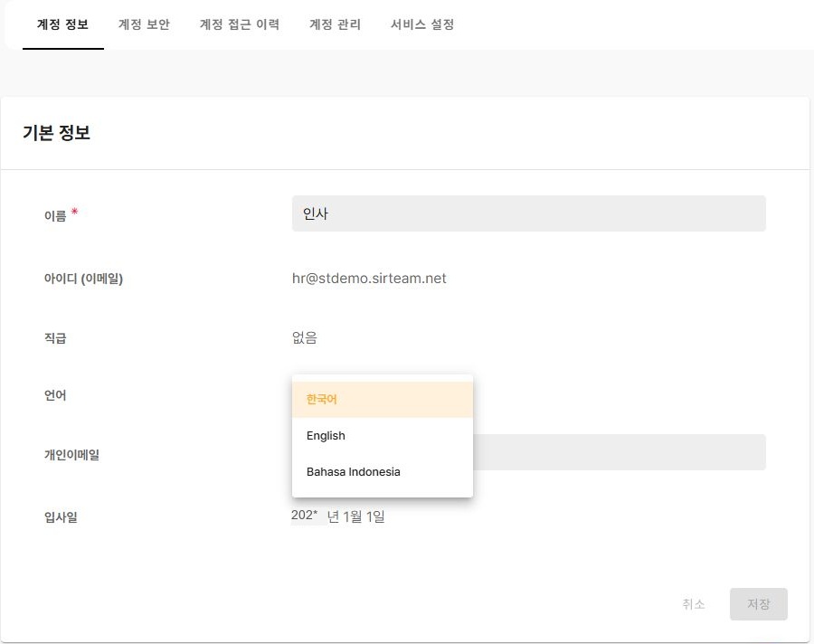Click the 언어 field label
814x644 pixels.
click(55, 396)
